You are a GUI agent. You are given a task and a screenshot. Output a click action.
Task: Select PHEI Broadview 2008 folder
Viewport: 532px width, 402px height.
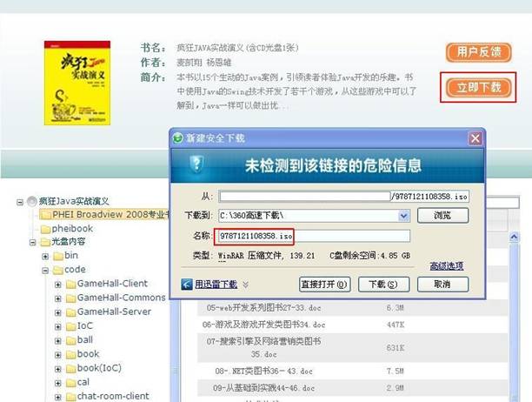(x=103, y=215)
